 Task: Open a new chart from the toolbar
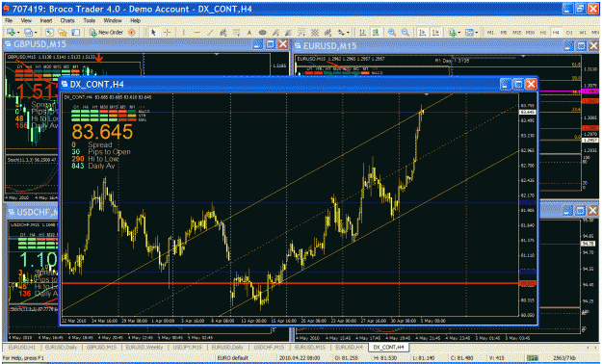pos(12,33)
